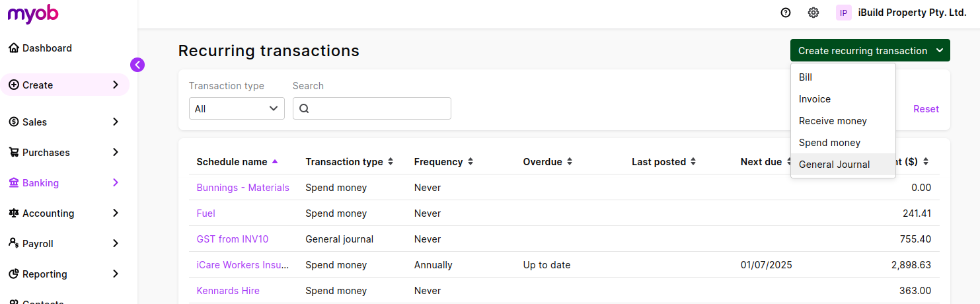Click the search magnifier icon

click(304, 109)
